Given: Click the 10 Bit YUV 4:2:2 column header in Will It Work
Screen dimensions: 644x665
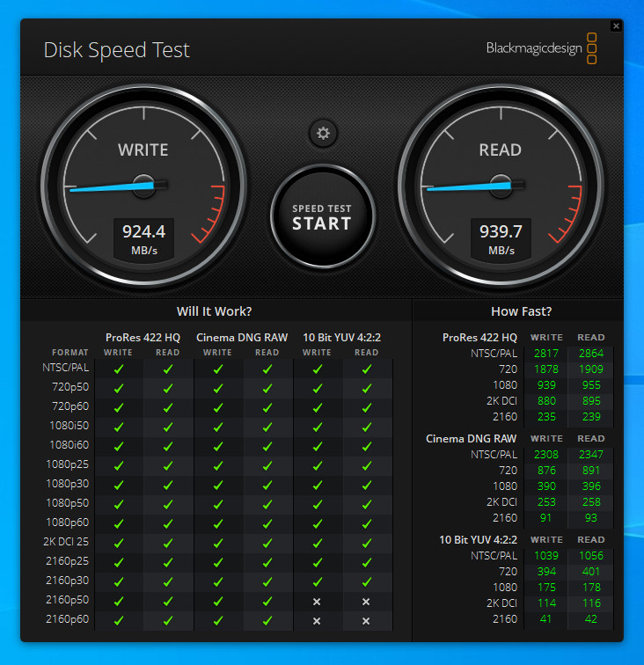Looking at the screenshot, I should pyautogui.click(x=342, y=338).
